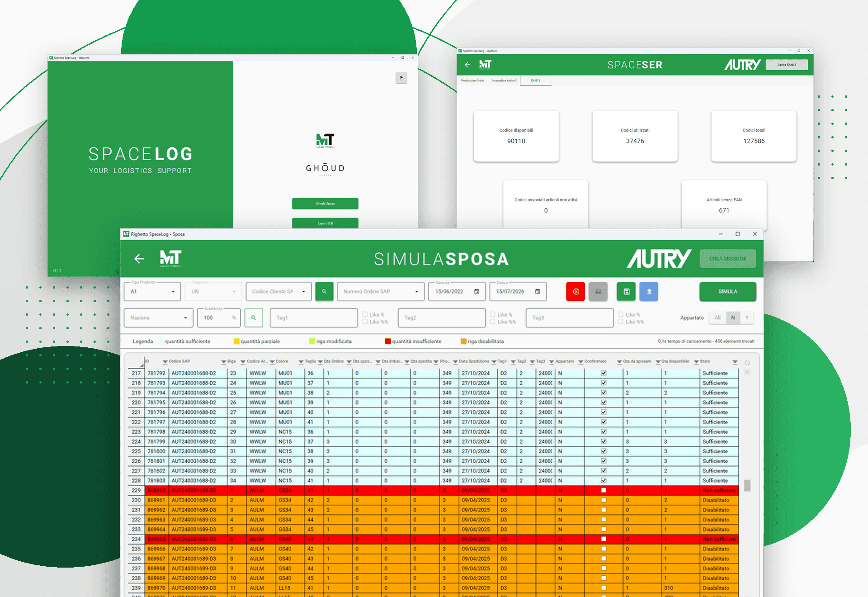
Task: Expand the Nazione dropdown
Action: [159, 318]
